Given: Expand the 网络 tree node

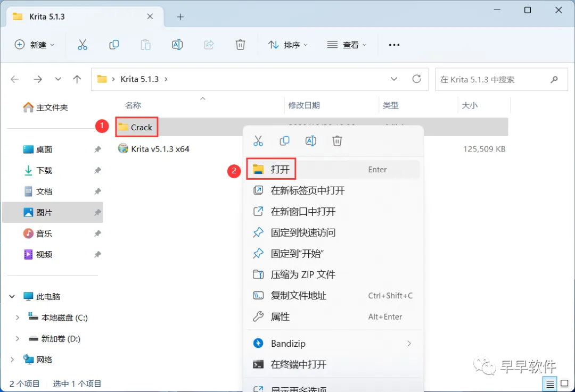Looking at the screenshot, I should [x=12, y=360].
